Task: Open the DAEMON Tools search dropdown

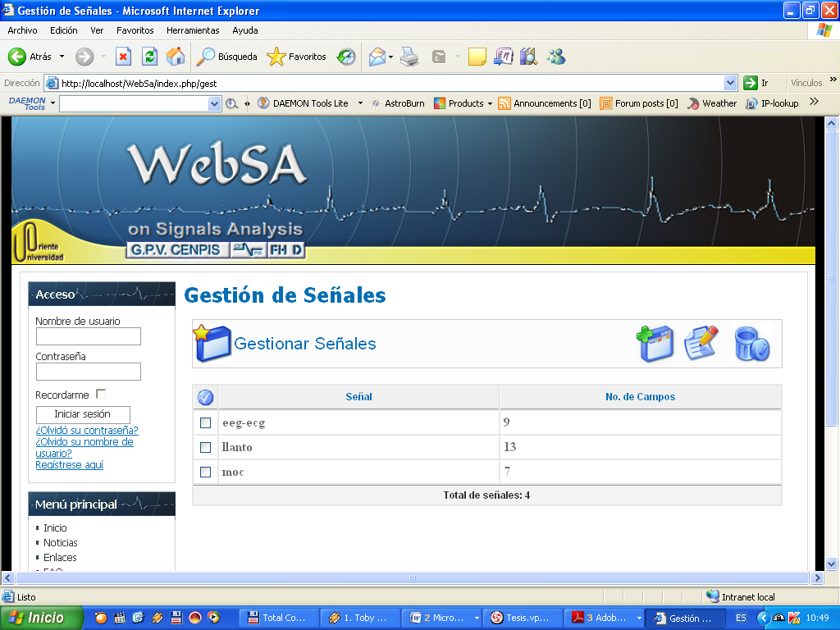Action: click(215, 103)
